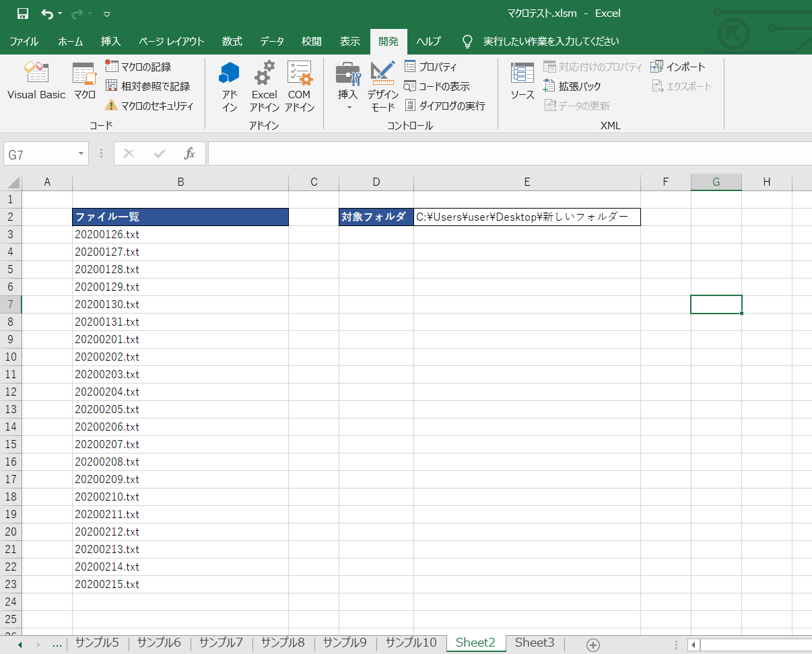
Task: Select cell with 20200131.txt
Action: point(180,322)
